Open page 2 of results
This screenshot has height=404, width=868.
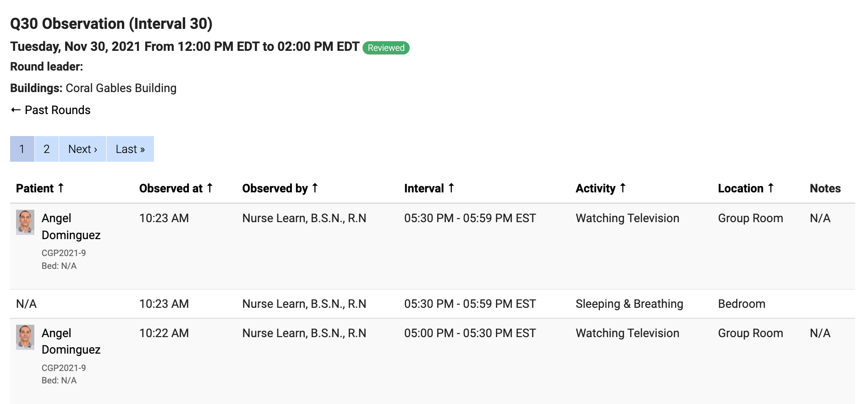(46, 149)
